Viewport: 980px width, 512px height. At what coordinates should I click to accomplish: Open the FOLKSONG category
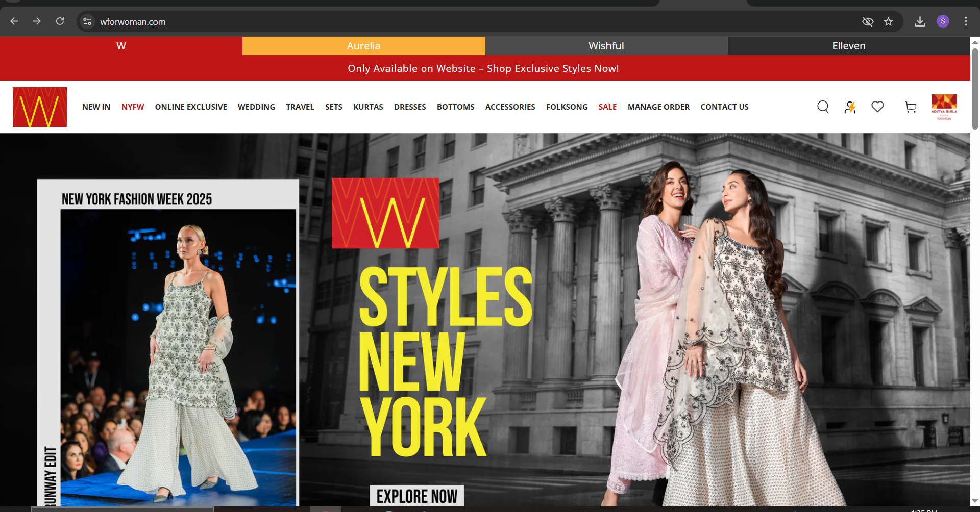coord(567,107)
